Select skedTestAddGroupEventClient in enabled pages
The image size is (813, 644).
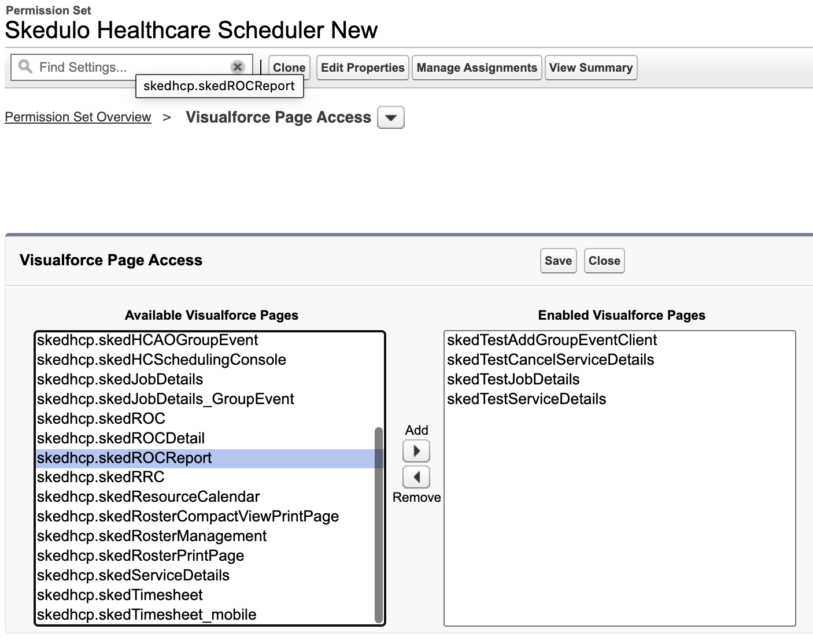point(619,340)
